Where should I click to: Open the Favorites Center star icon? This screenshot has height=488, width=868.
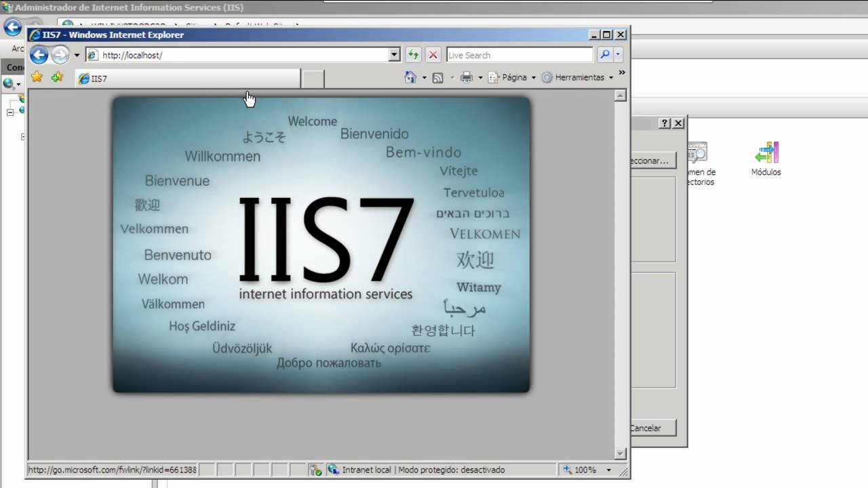[37, 78]
